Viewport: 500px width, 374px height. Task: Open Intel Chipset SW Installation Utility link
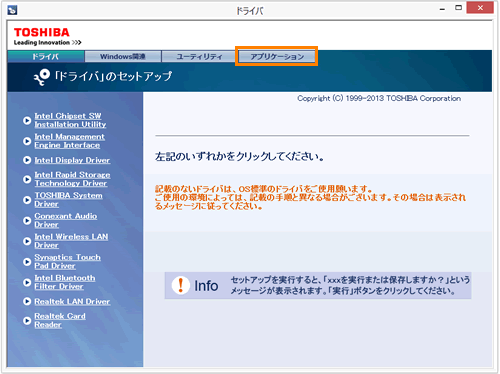point(70,120)
